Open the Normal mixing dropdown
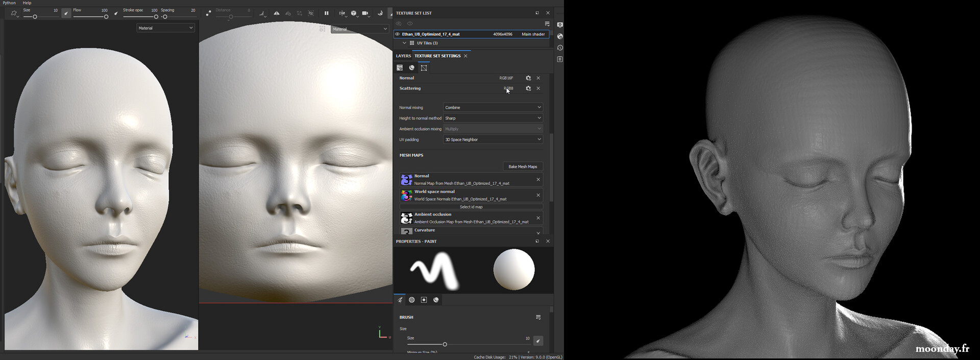 coord(493,108)
